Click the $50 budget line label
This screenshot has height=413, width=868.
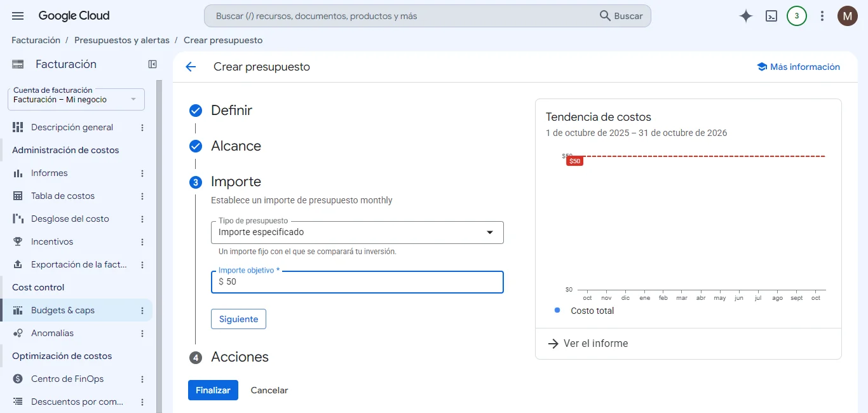click(x=574, y=161)
